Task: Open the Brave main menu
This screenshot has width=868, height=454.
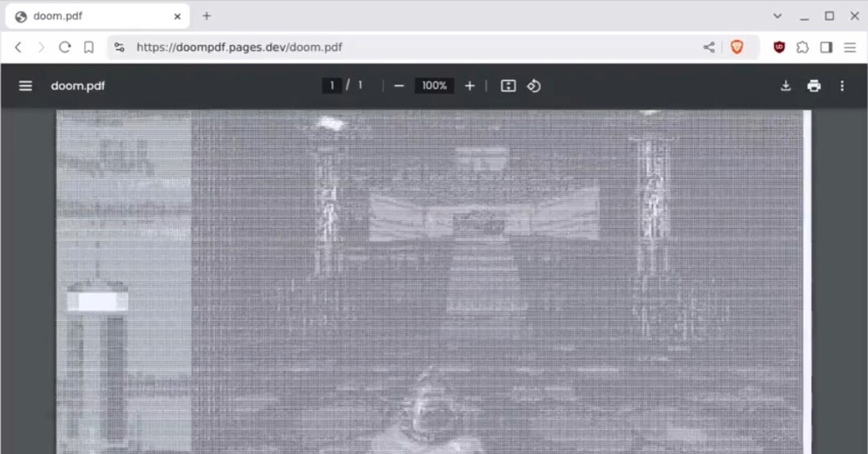Action: pos(850,47)
